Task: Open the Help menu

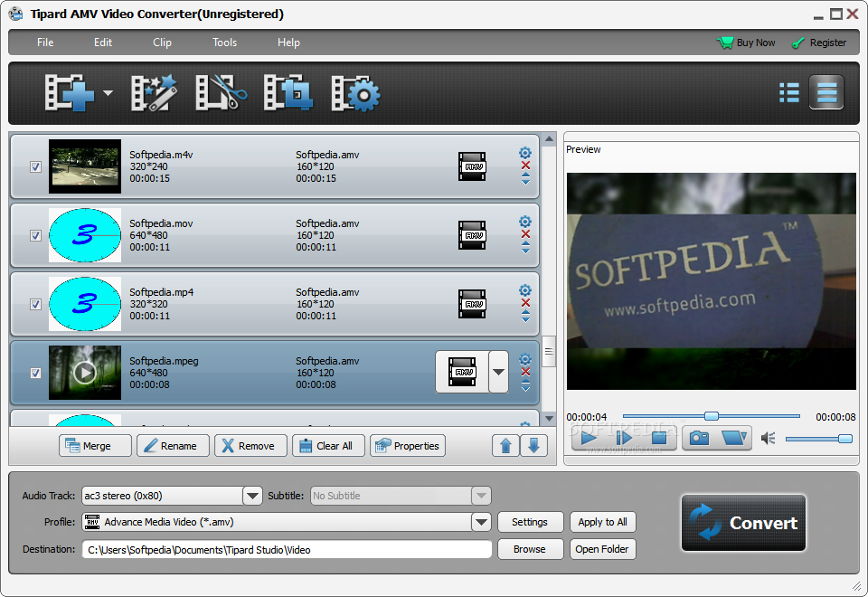Action: (289, 43)
